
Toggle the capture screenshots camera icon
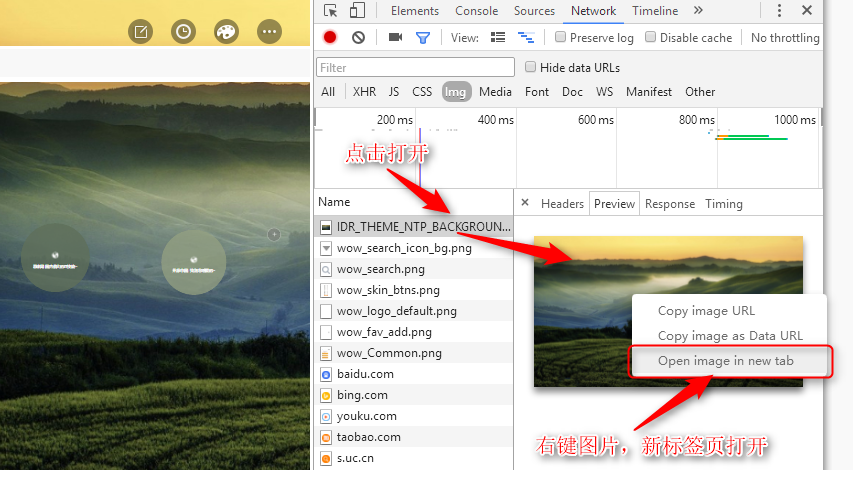point(395,37)
